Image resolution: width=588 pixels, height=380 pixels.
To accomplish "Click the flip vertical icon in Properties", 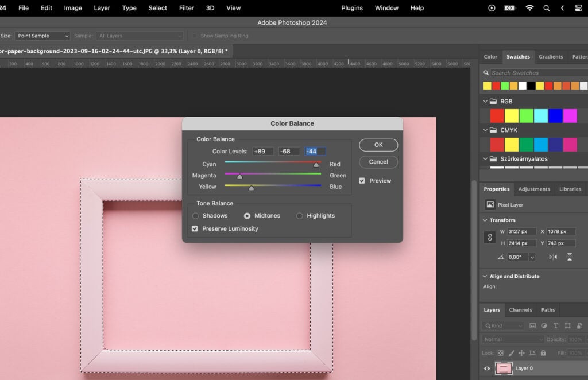I will (x=570, y=257).
